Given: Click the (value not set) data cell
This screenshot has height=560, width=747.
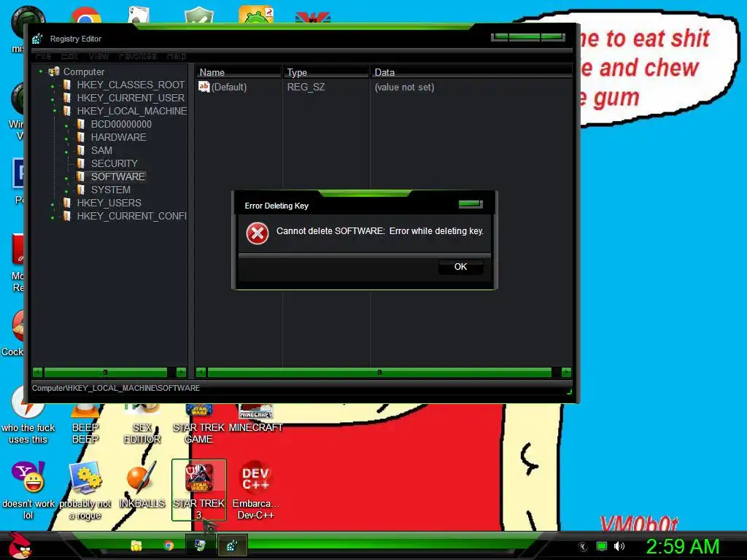Looking at the screenshot, I should coord(404,87).
